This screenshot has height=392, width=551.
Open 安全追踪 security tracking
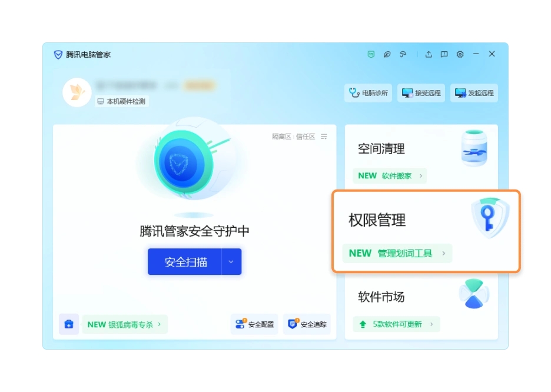pyautogui.click(x=307, y=324)
